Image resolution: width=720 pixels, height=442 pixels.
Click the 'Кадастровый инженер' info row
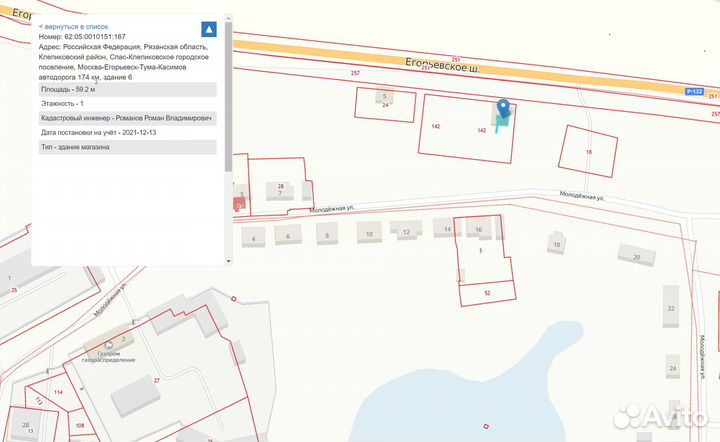126,118
